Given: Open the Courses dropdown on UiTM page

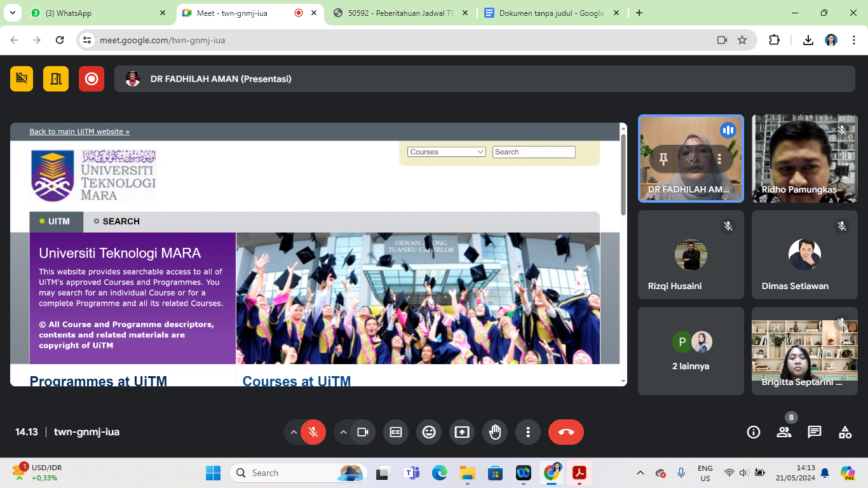Looking at the screenshot, I should pos(446,152).
